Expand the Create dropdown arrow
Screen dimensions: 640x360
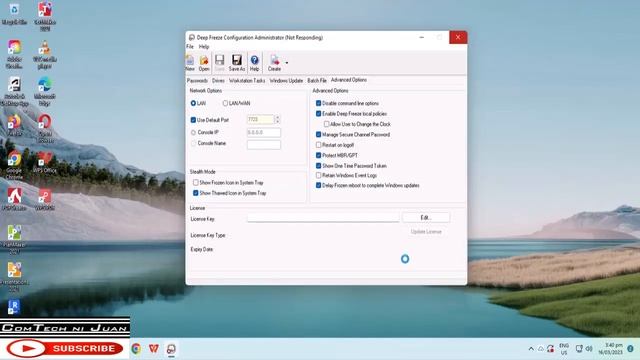(287, 63)
